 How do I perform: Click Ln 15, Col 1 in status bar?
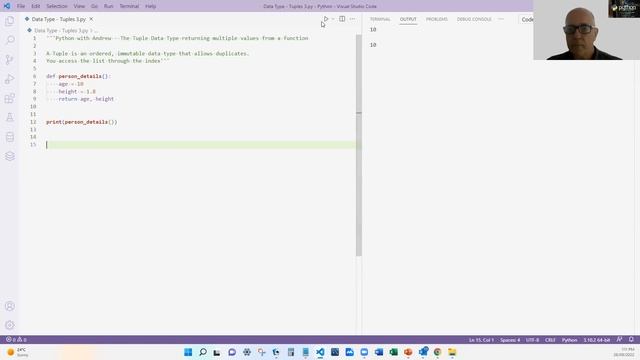tap(481, 340)
